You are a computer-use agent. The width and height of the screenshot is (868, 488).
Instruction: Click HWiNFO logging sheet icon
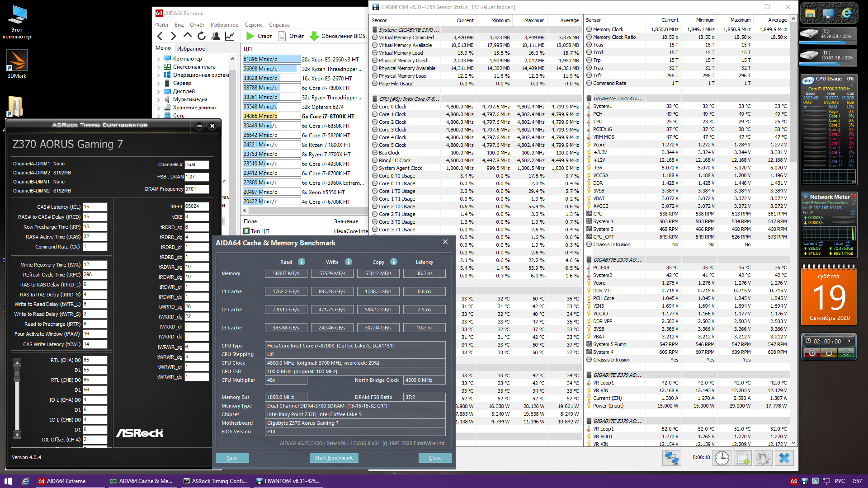point(743,458)
